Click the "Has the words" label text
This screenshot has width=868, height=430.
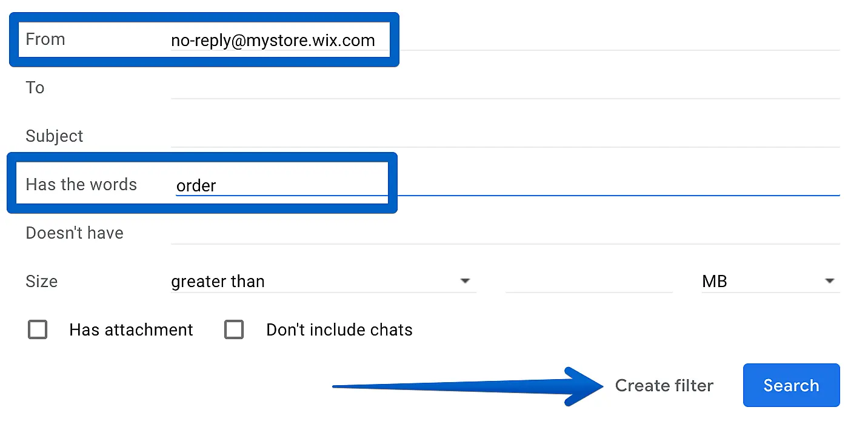click(x=81, y=185)
